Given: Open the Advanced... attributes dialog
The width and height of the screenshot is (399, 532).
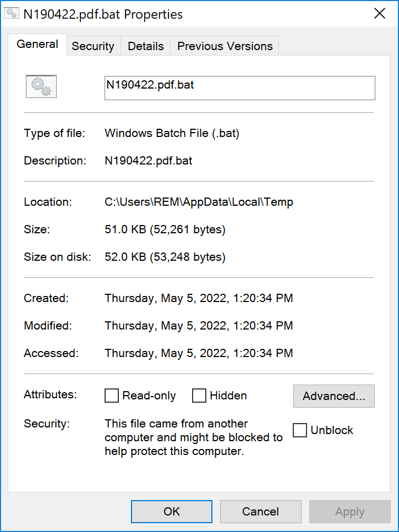Looking at the screenshot, I should pyautogui.click(x=334, y=396).
